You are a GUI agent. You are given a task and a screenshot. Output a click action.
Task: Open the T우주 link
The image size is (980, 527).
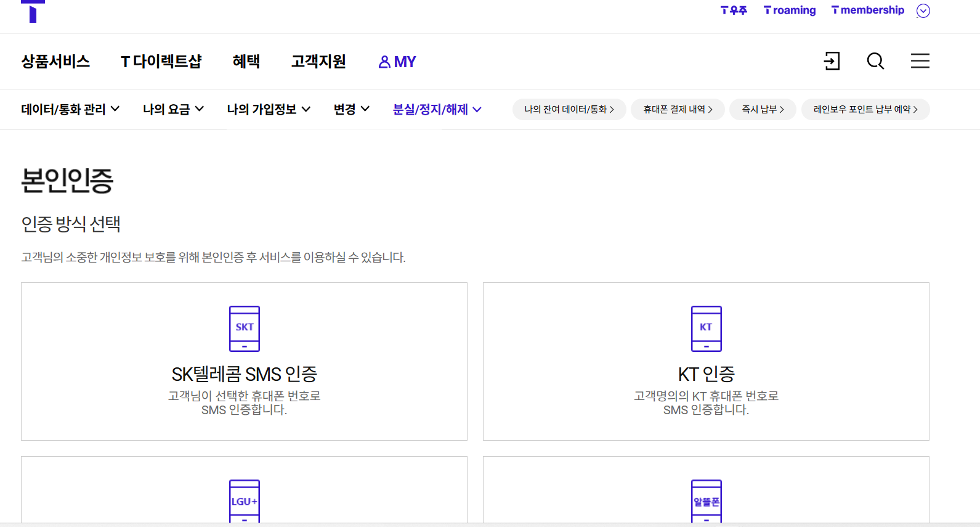click(734, 10)
